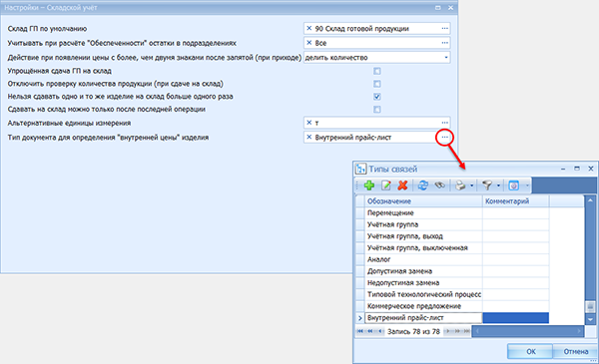Edit the selected record with pencil icon
Image resolution: width=599 pixels, height=364 pixels.
point(386,185)
